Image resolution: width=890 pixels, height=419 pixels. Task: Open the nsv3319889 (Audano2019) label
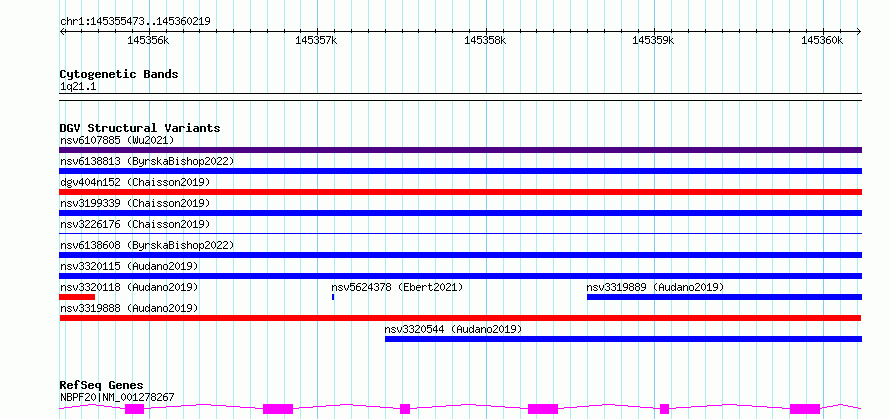tap(656, 287)
